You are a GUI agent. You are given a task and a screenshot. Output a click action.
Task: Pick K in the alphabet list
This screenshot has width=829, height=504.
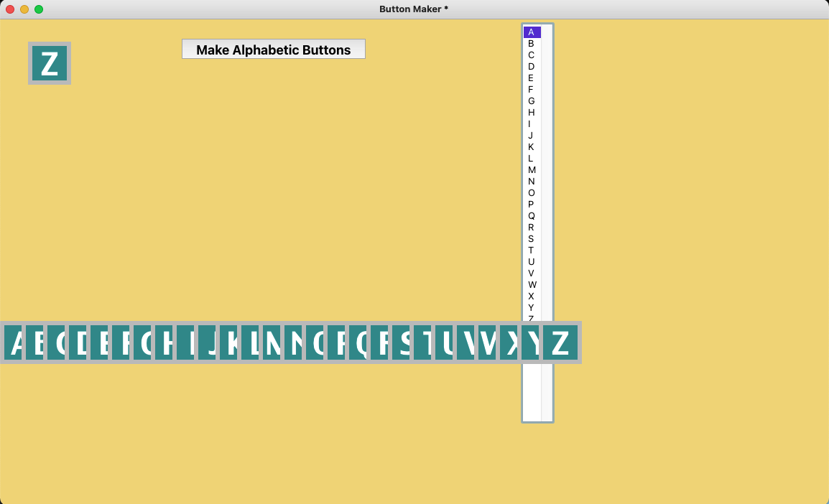(532, 147)
